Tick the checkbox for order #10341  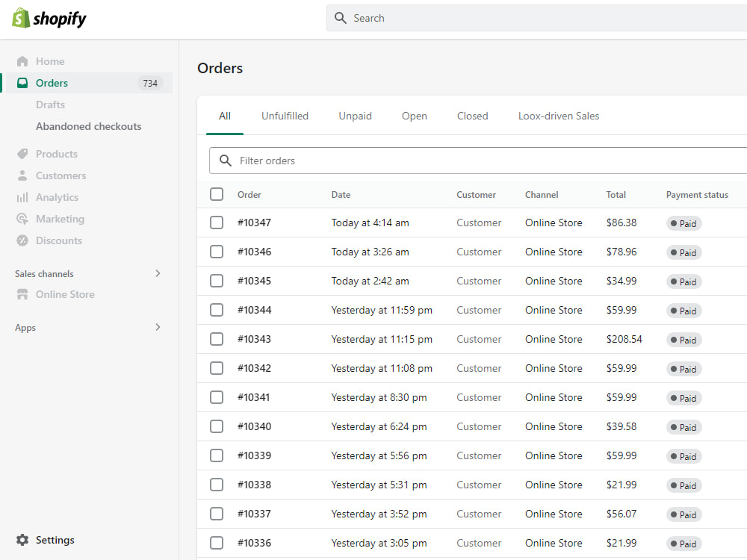click(217, 397)
